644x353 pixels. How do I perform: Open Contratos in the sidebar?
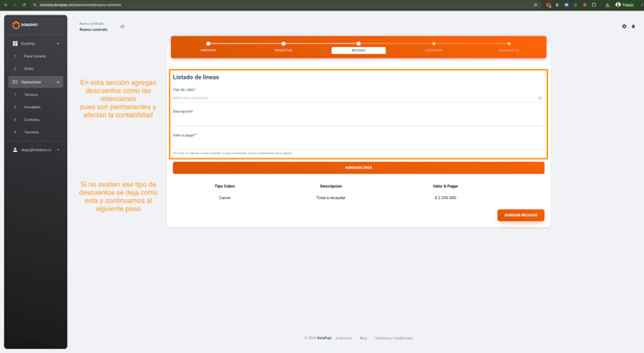[32, 120]
